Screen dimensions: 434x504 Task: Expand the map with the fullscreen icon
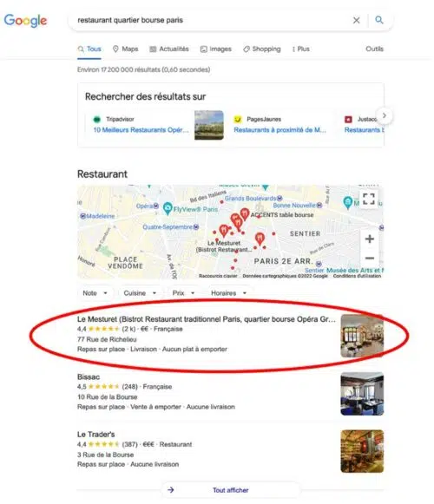(369, 199)
